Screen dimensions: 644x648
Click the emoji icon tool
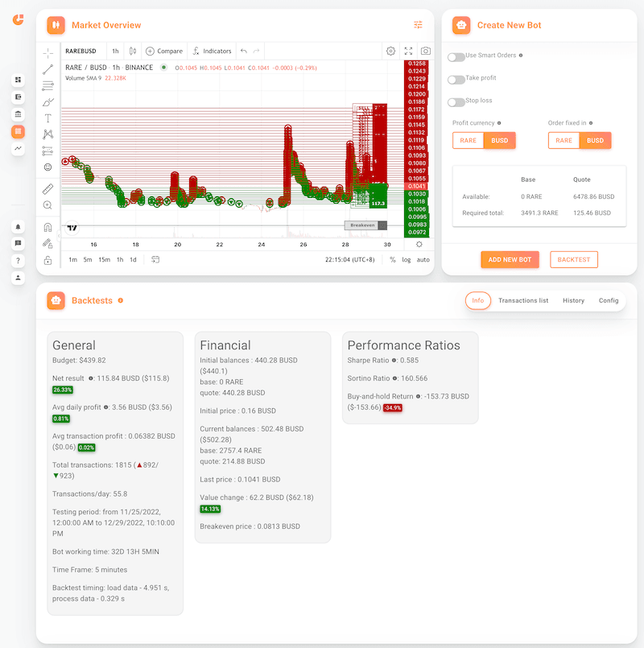(x=48, y=167)
